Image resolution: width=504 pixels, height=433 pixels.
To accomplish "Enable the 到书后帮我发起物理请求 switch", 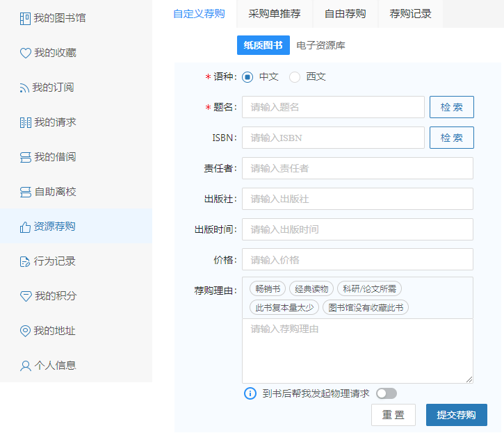I will coord(386,393).
